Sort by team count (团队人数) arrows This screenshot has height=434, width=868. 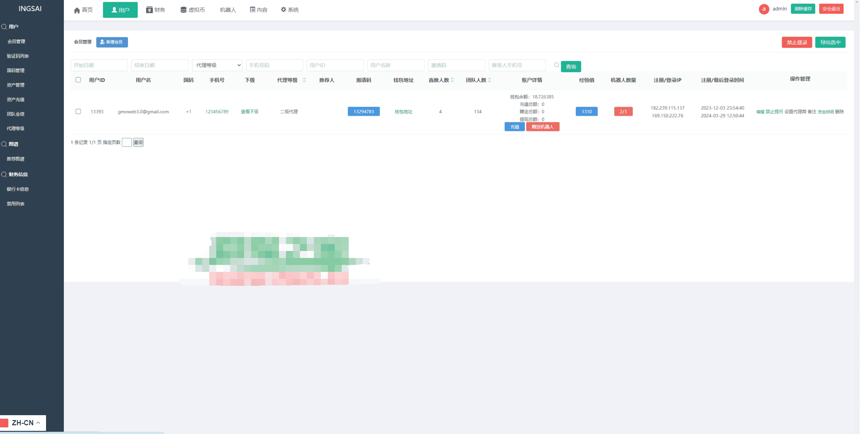(490, 80)
